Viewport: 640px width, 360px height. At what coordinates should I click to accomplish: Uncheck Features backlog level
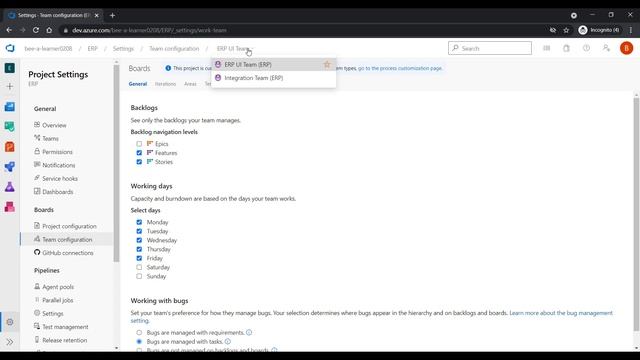(139, 153)
